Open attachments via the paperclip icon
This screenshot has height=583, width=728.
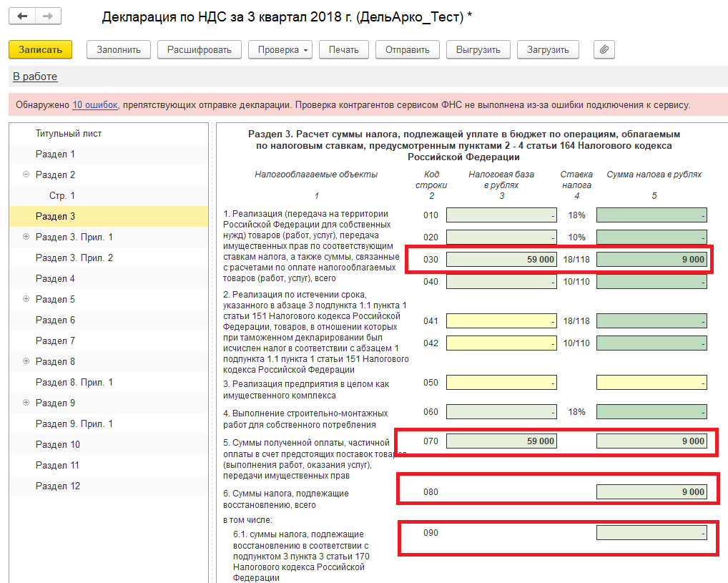pos(604,49)
